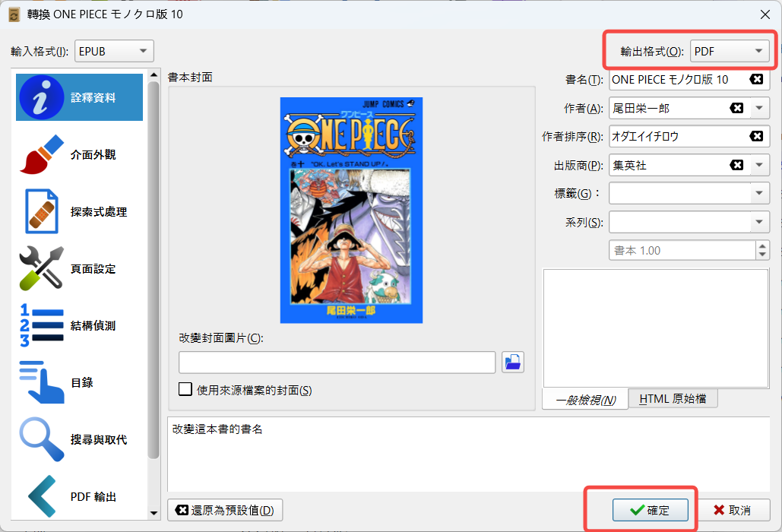
Task: Expand the 標籤 tags dropdown
Action: click(759, 193)
